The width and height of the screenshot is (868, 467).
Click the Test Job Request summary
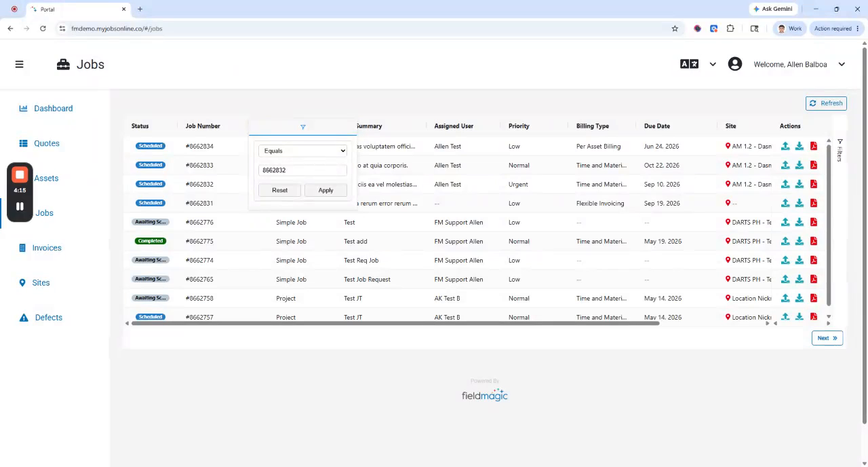click(x=367, y=279)
